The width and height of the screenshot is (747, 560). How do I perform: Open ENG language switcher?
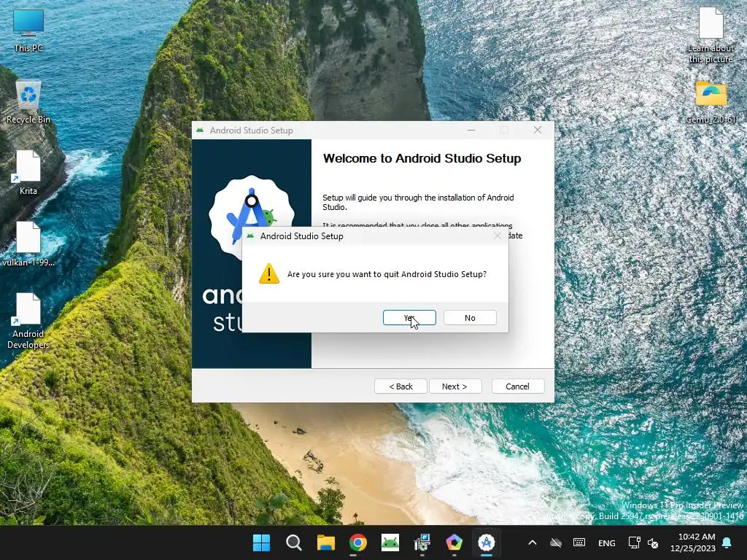pos(606,542)
